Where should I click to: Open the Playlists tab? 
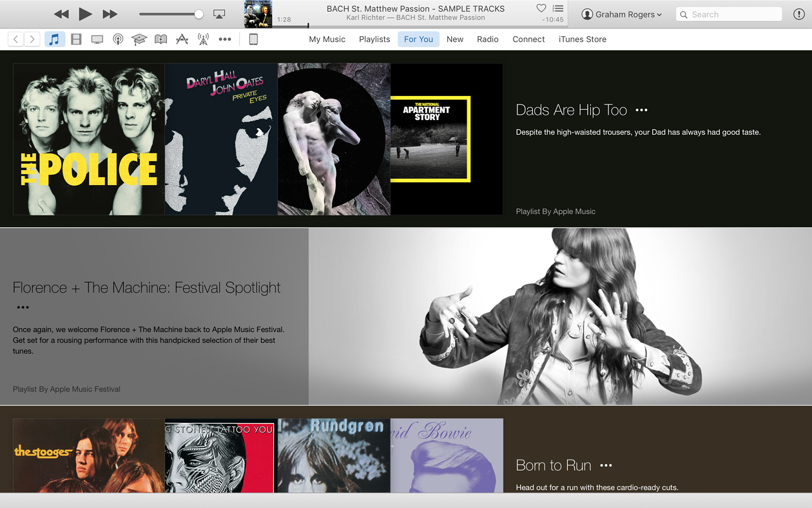pos(374,39)
